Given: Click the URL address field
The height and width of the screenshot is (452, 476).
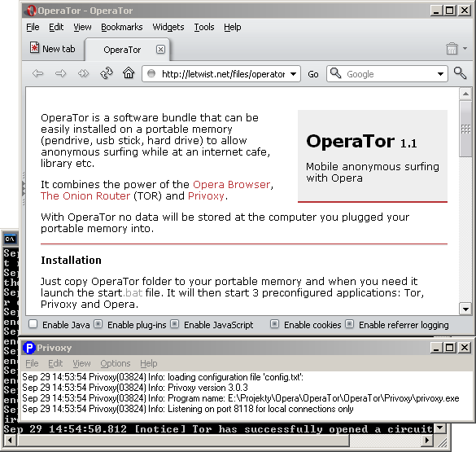Looking at the screenshot, I should [221, 74].
